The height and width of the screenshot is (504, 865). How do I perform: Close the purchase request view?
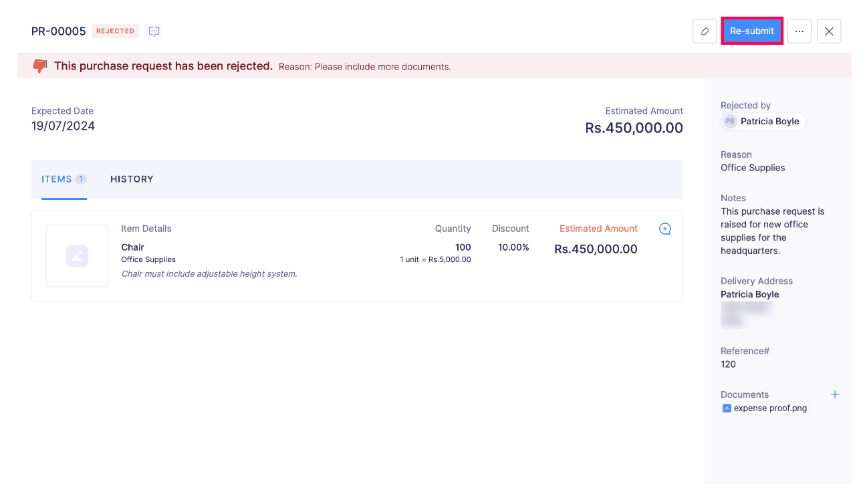tap(828, 31)
